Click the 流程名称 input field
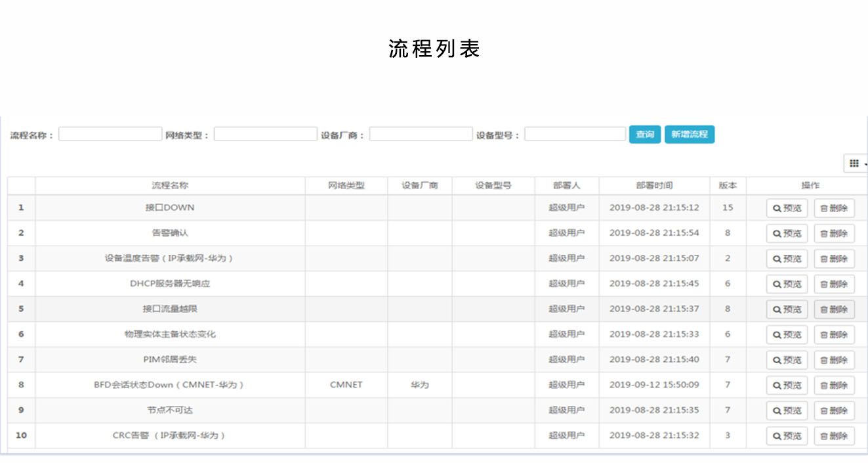This screenshot has width=868, height=463. pyautogui.click(x=110, y=135)
